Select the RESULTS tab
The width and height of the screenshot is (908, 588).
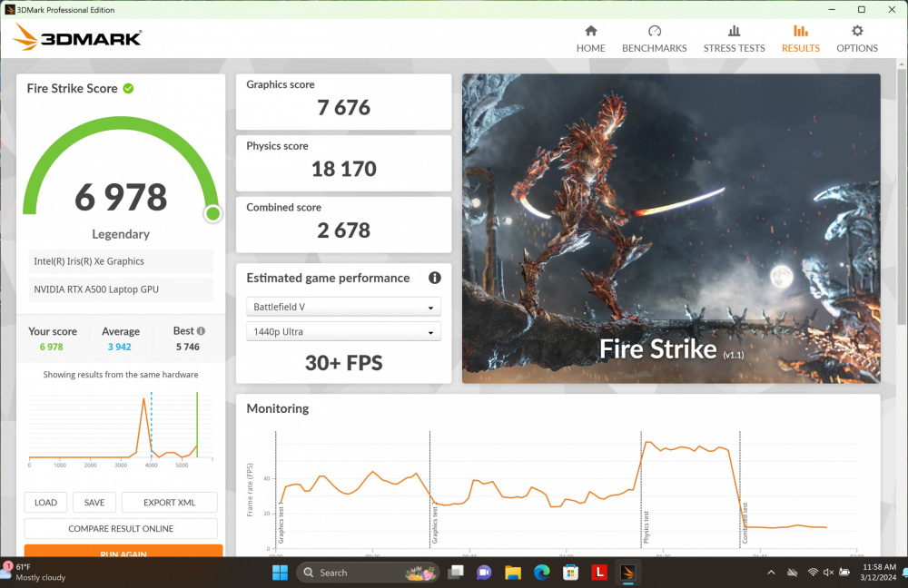(x=800, y=39)
